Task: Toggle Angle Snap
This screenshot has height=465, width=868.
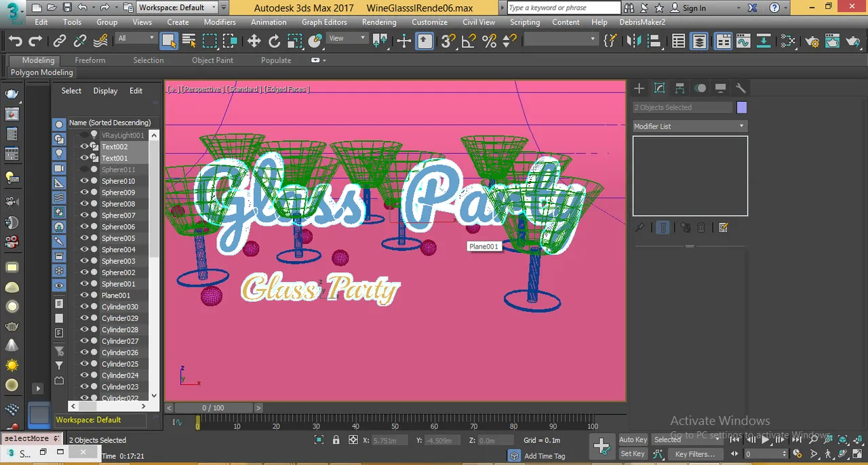Action: 469,41
